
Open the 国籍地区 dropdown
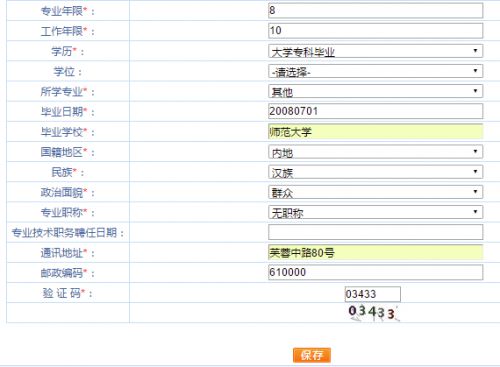[x=375, y=152]
